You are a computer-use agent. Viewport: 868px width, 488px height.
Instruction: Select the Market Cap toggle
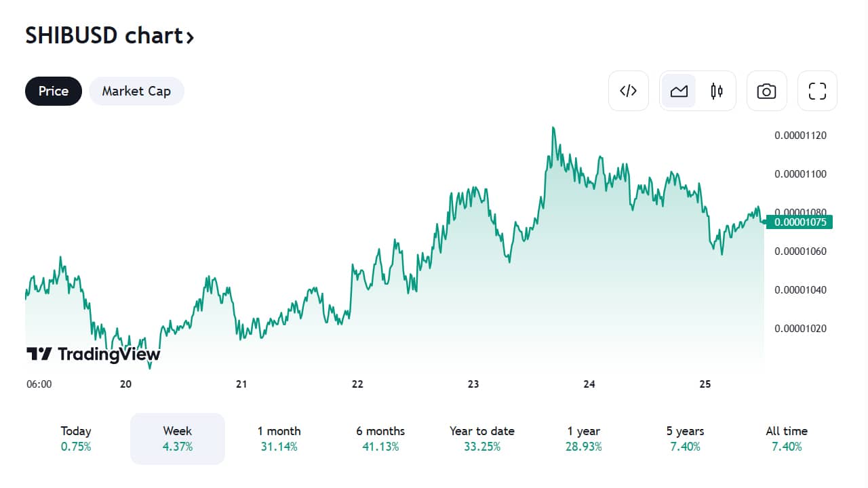click(136, 91)
